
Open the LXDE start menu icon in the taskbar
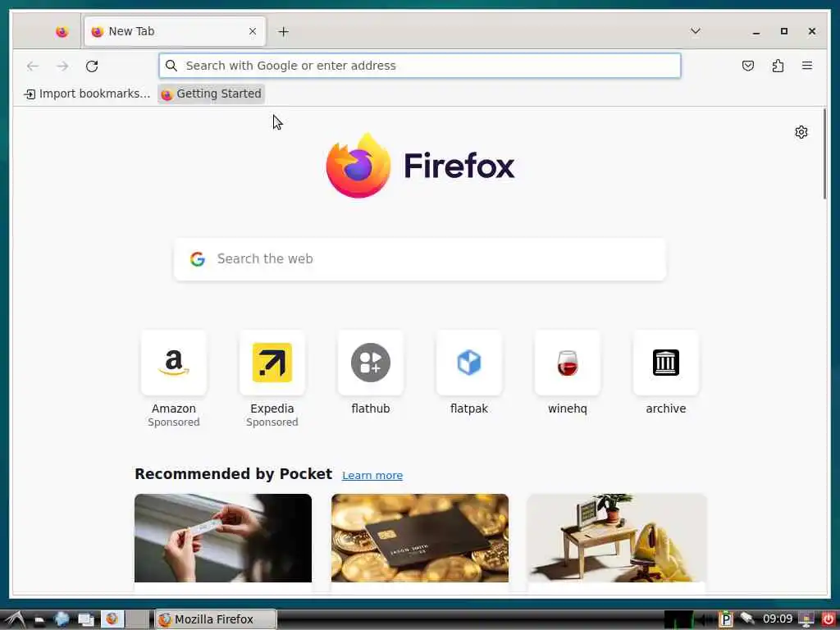[15, 619]
